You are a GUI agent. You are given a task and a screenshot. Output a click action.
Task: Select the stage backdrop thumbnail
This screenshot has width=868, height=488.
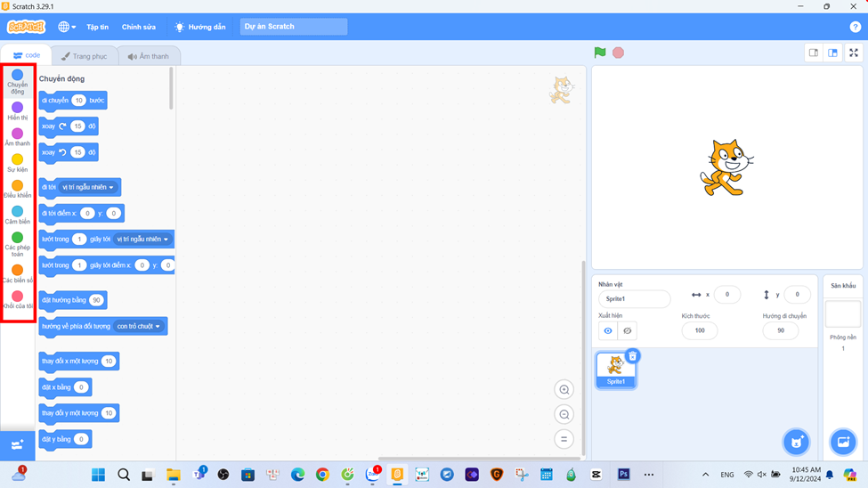pos(843,314)
